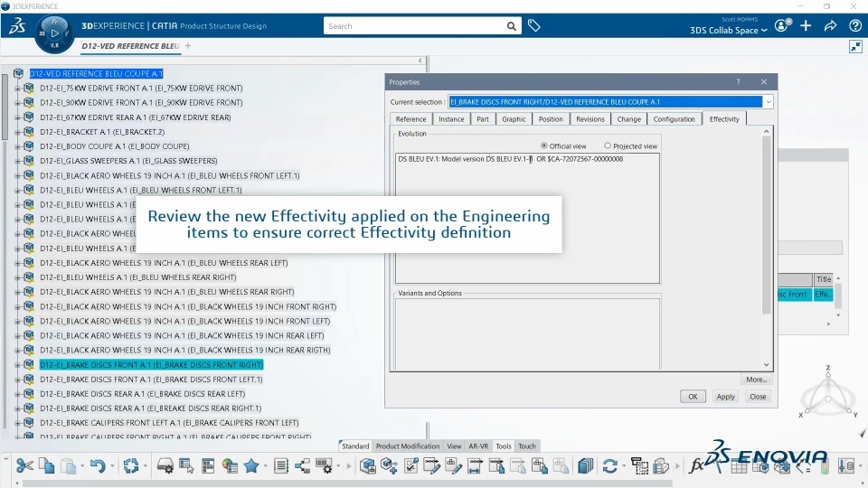This screenshot has width=868, height=488.
Task: Click the Help question mark in top bar
Action: point(854,25)
